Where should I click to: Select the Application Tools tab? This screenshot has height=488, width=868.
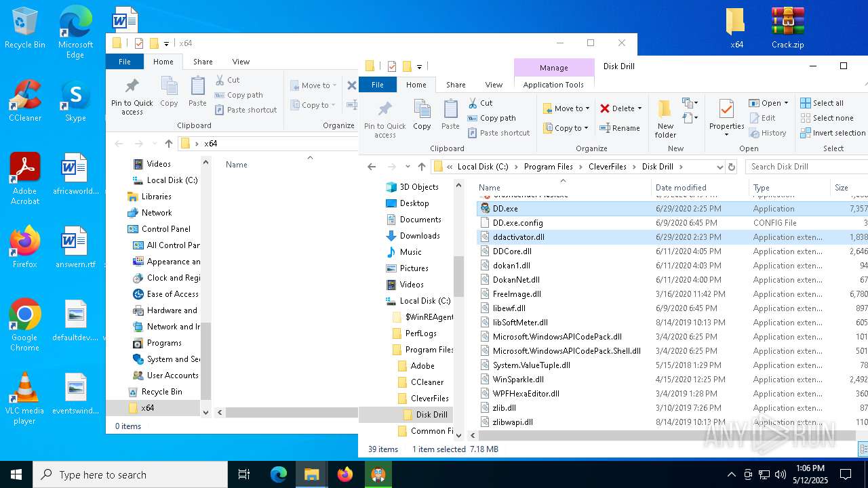[x=553, y=85]
